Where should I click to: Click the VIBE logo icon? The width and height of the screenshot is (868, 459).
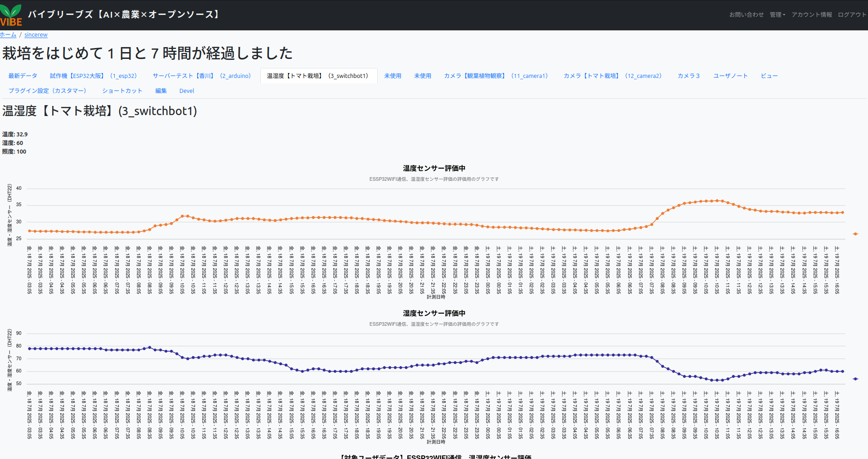click(x=11, y=14)
